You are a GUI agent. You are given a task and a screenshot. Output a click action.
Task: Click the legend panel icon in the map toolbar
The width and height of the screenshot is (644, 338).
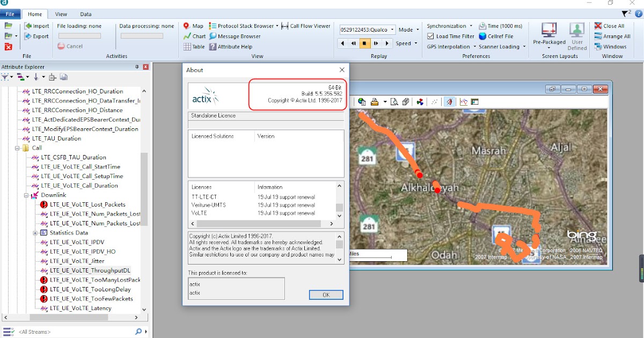click(474, 102)
